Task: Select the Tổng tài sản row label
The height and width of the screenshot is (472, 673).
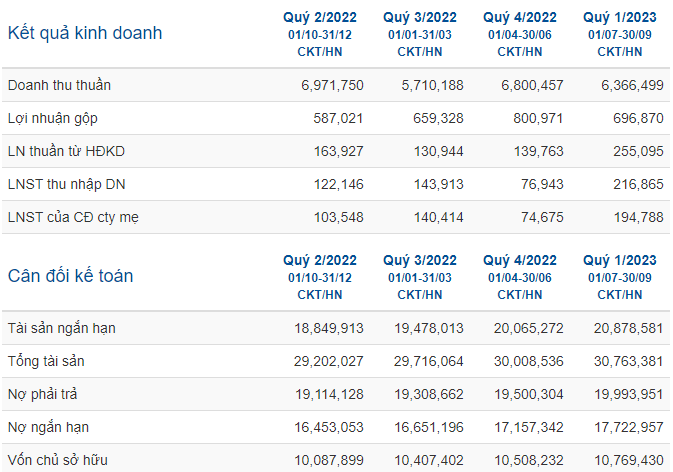Action: [x=46, y=361]
